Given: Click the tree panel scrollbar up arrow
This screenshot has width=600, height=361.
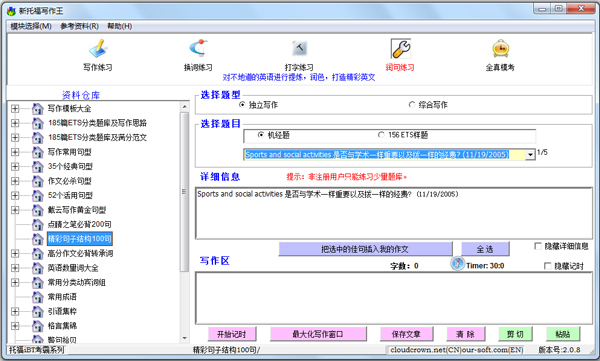Looking at the screenshot, I should pyautogui.click(x=184, y=106).
